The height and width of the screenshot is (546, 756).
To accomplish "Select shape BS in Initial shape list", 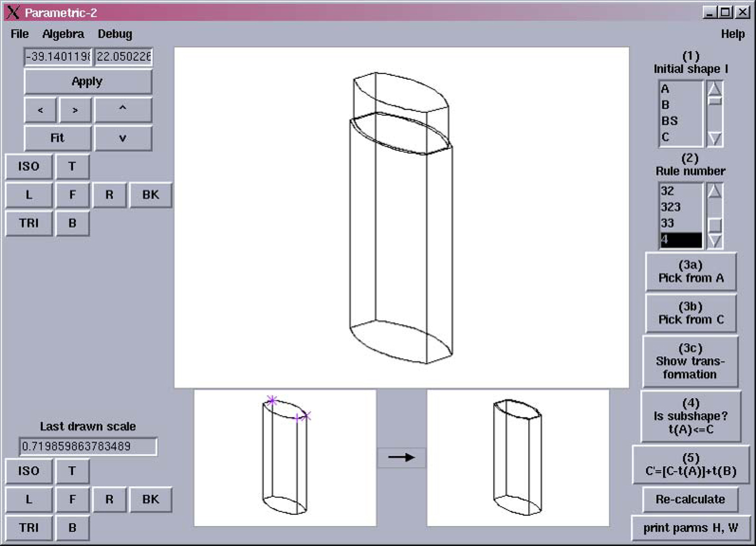I will click(x=670, y=121).
